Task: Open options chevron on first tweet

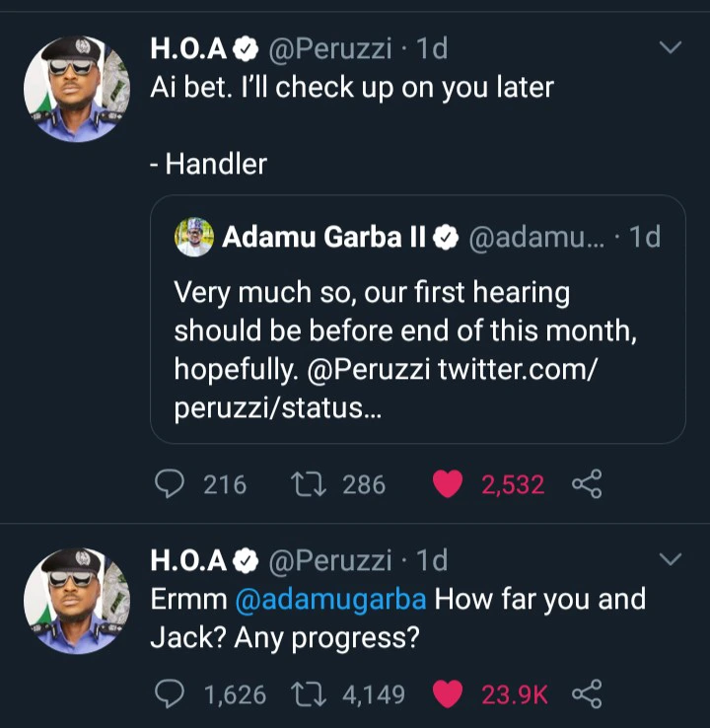Action: [x=670, y=47]
